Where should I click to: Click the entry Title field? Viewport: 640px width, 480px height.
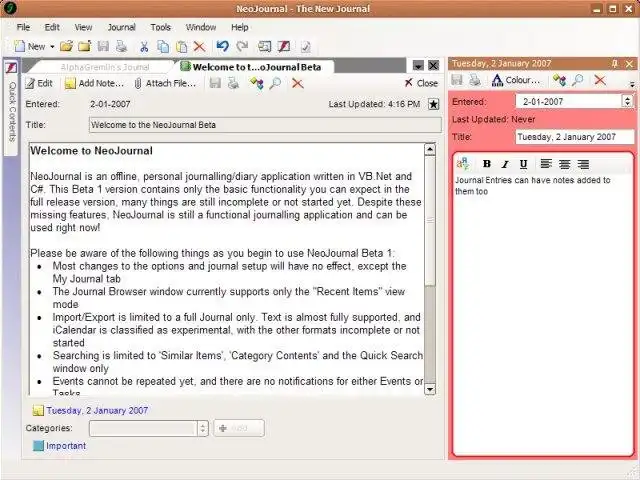coord(265,125)
